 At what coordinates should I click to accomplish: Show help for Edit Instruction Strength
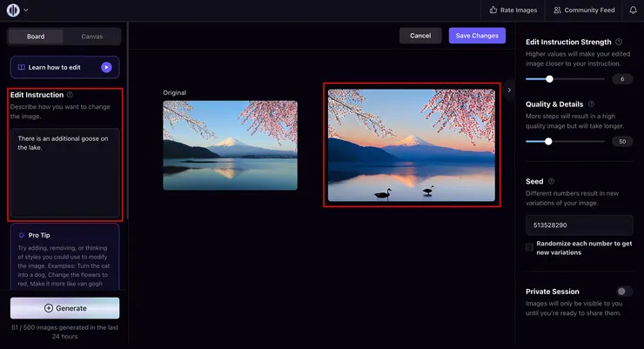coord(619,42)
